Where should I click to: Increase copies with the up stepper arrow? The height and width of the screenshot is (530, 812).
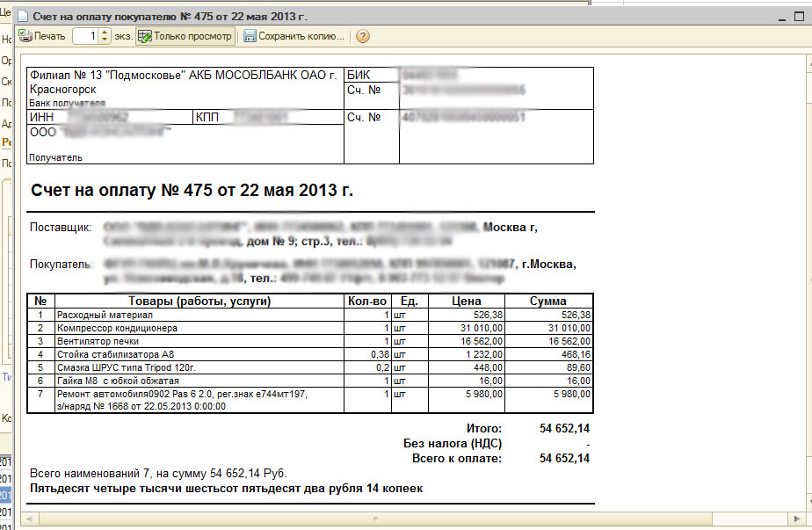click(x=105, y=33)
